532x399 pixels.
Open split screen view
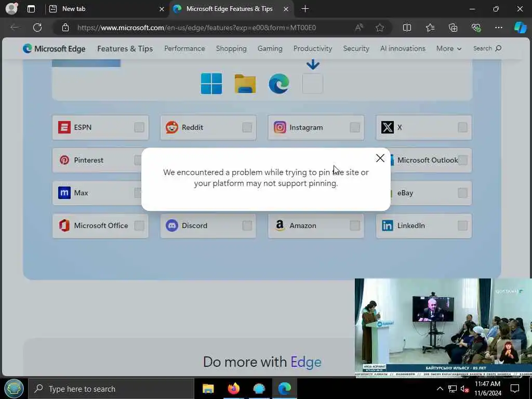tap(407, 28)
